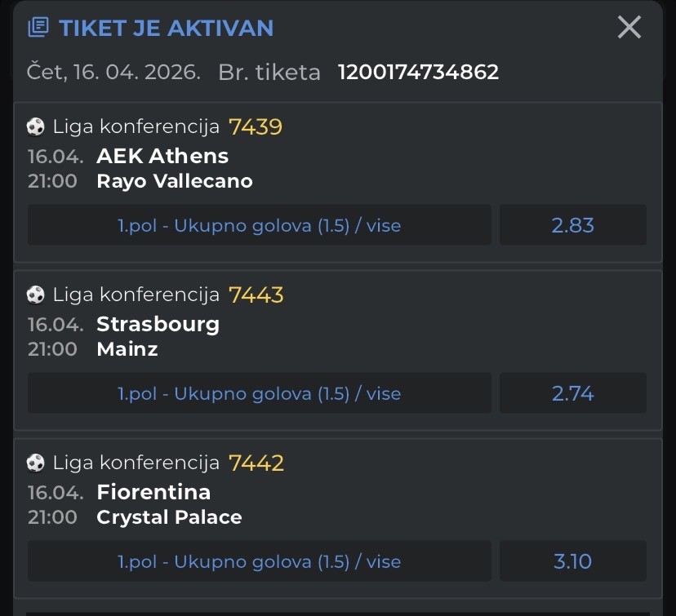Click the ticket document icon in header
Image resolution: width=676 pixels, height=616 pixels.
38,28
